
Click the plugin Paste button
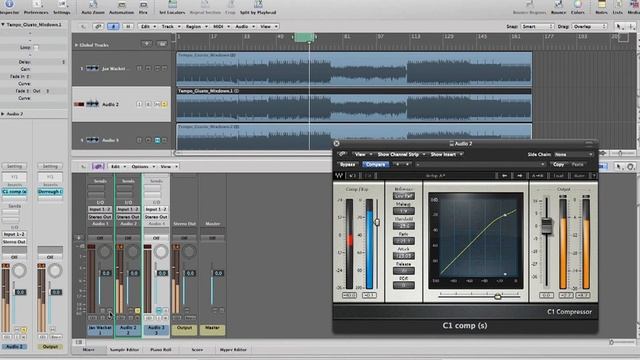(578, 164)
